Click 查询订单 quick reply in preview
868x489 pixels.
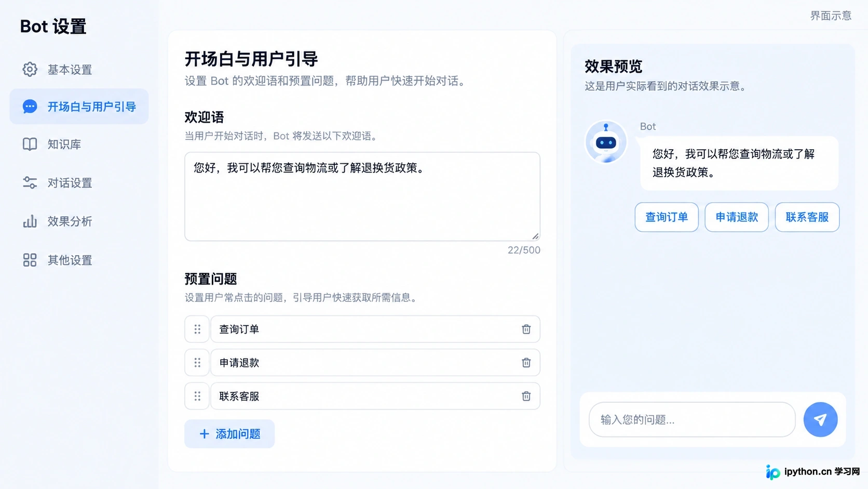(x=667, y=217)
